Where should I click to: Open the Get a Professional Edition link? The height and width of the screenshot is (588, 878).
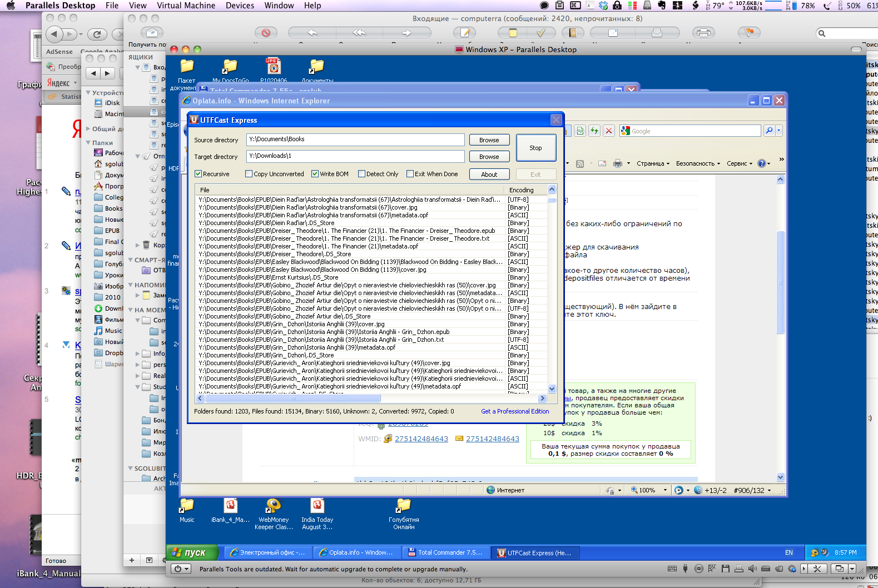point(514,411)
